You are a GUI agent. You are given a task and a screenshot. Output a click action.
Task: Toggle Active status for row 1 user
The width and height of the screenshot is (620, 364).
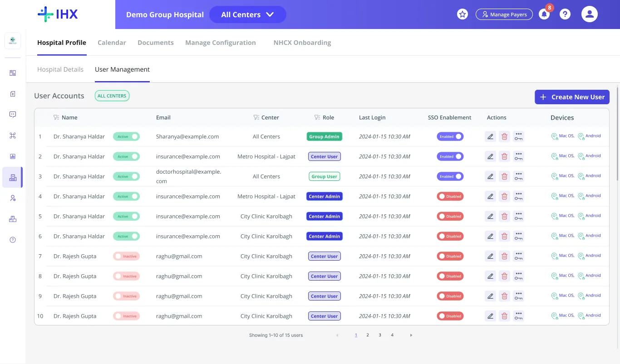coord(126,136)
